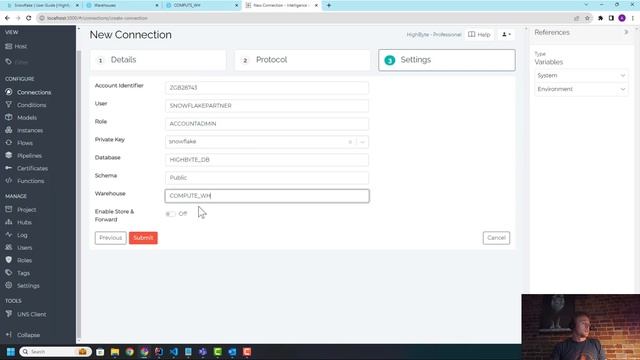Open the Windows Start menu
640x360 pixels.
pos(11,351)
